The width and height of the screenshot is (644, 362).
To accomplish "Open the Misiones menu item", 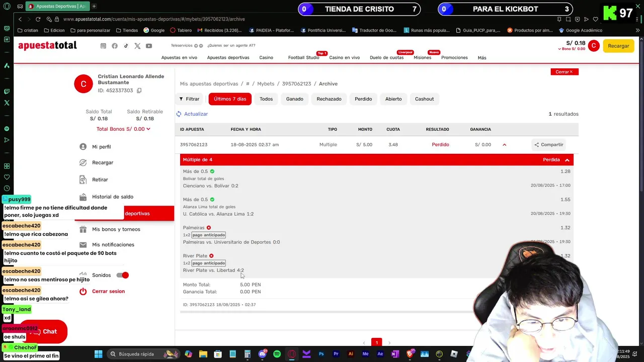I will (x=422, y=57).
